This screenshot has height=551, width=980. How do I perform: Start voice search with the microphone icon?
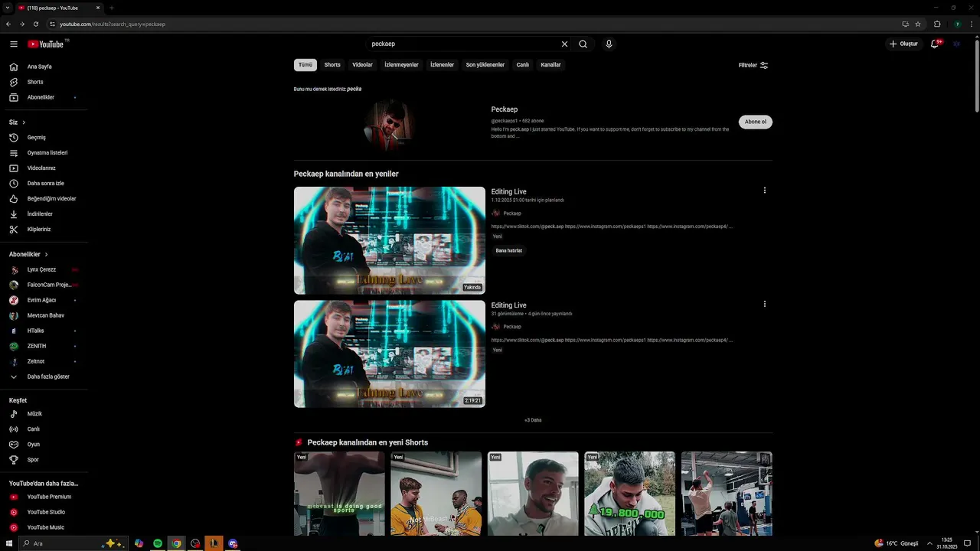coord(609,44)
